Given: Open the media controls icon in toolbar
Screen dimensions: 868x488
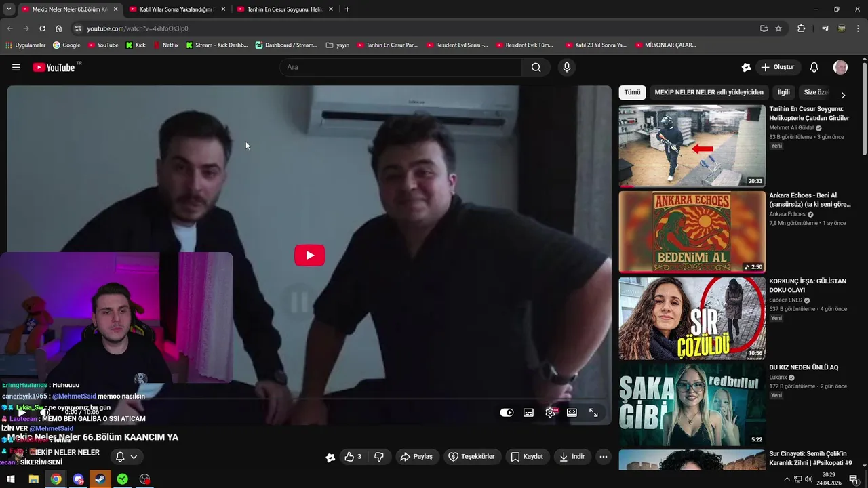Looking at the screenshot, I should [x=825, y=28].
